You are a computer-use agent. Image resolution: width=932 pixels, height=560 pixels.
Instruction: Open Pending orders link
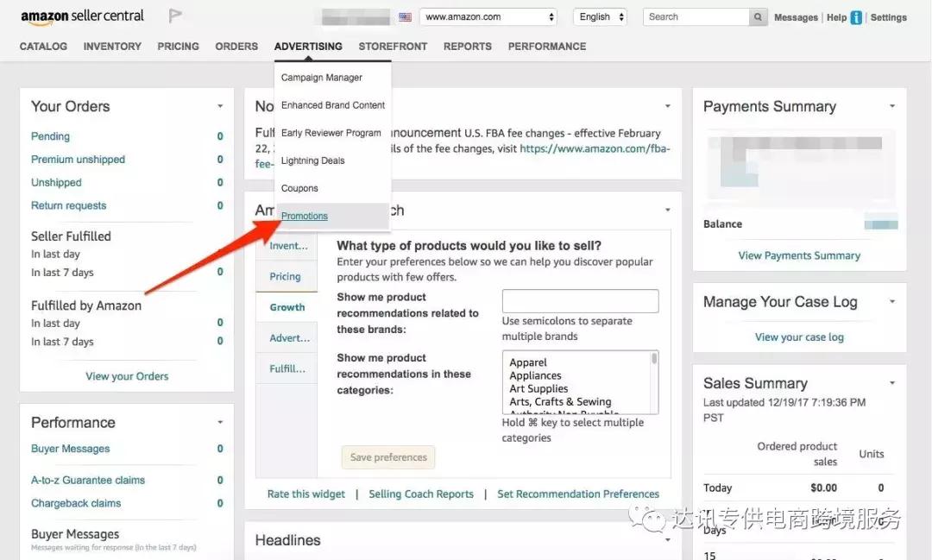point(51,136)
